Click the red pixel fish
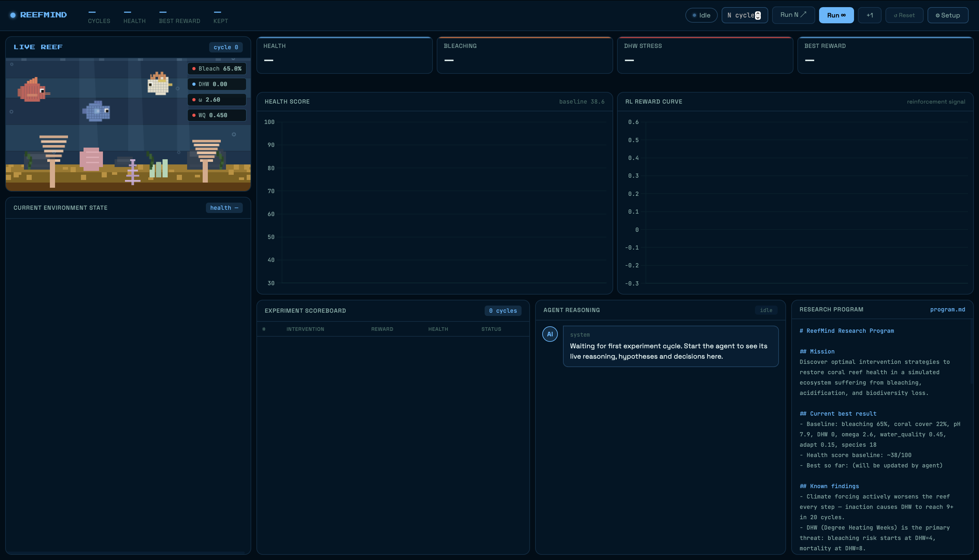Image resolution: width=979 pixels, height=560 pixels. click(33, 91)
